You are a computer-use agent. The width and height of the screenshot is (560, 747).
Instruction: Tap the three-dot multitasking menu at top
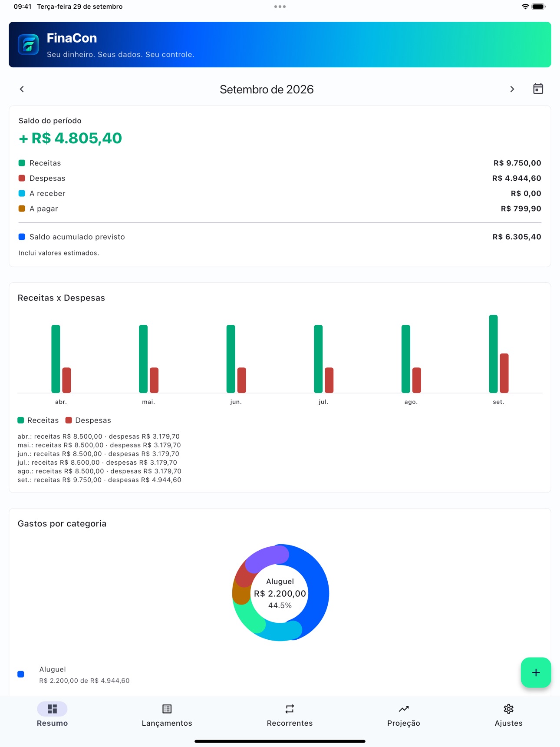click(280, 7)
